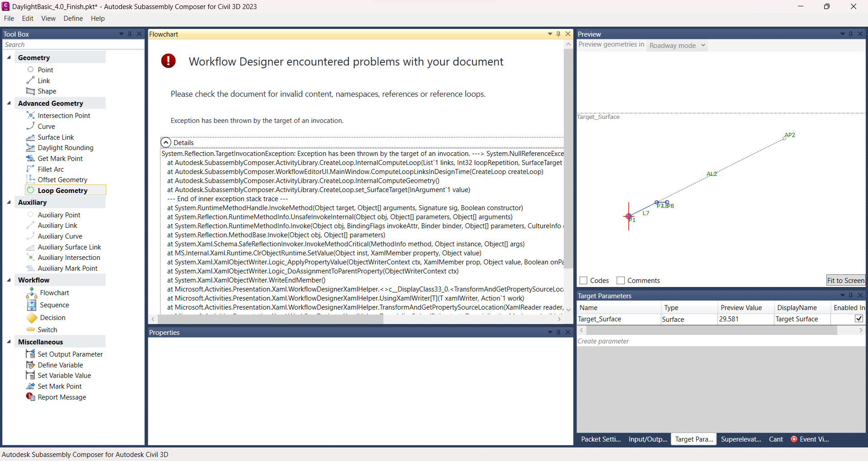868x461 pixels.
Task: Open the Roadway mode preview dropdown
Action: [677, 45]
